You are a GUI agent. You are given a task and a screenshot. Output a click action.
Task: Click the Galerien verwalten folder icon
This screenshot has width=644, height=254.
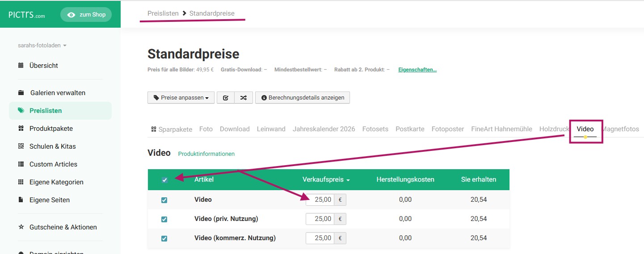pos(21,93)
